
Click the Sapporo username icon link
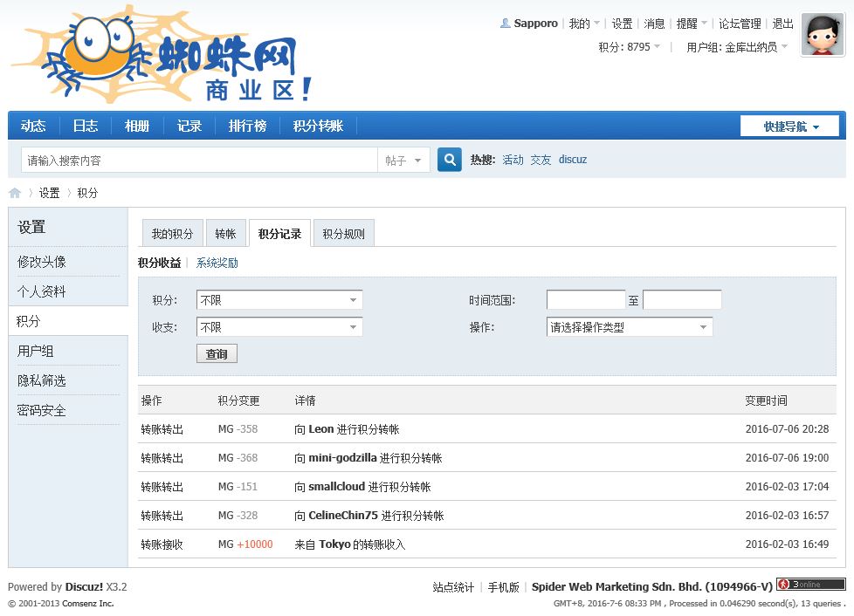click(505, 24)
